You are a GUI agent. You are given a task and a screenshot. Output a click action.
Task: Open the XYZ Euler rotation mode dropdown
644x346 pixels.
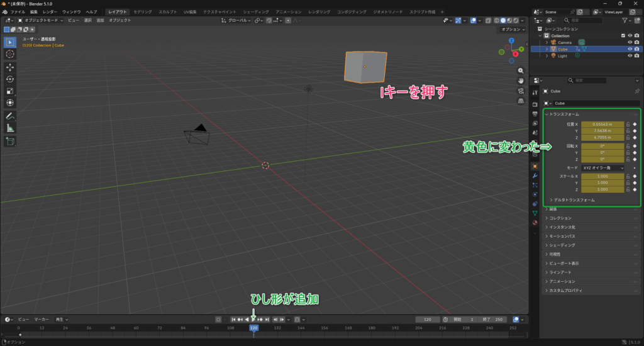pyautogui.click(x=602, y=168)
